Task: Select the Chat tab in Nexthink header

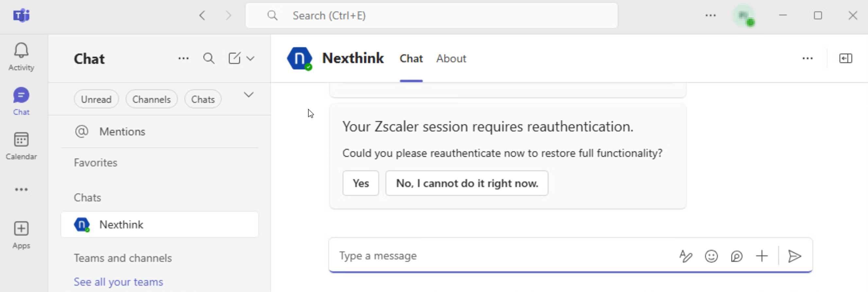Action: click(411, 59)
